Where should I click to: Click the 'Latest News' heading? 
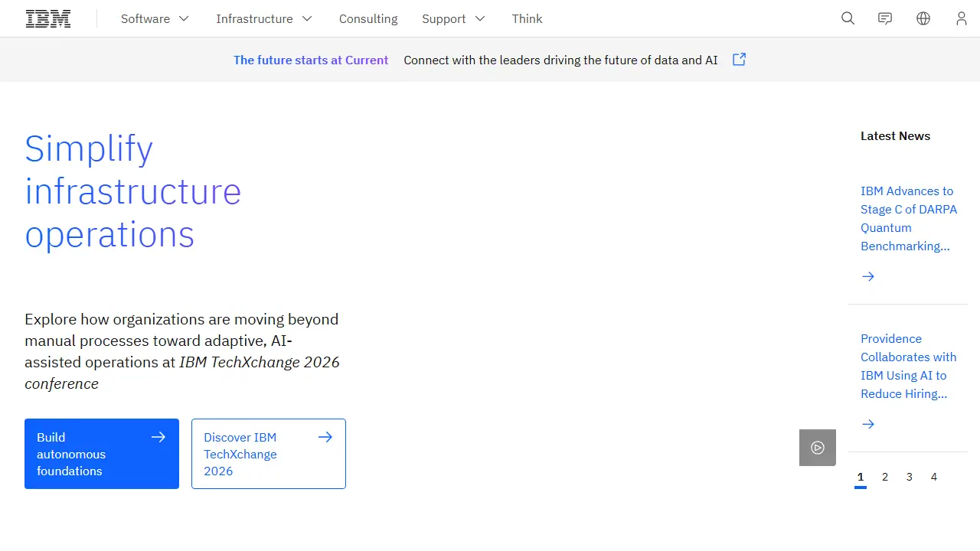tap(895, 136)
